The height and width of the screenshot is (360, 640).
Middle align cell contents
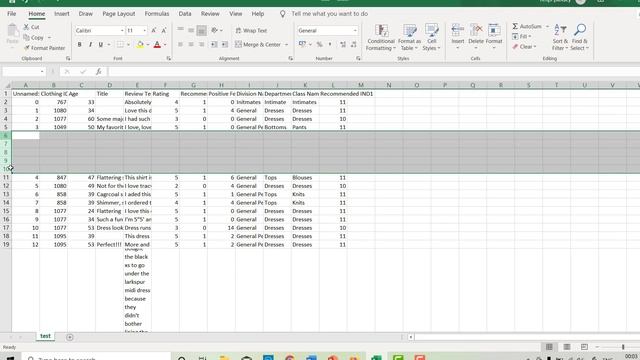tap(191, 30)
